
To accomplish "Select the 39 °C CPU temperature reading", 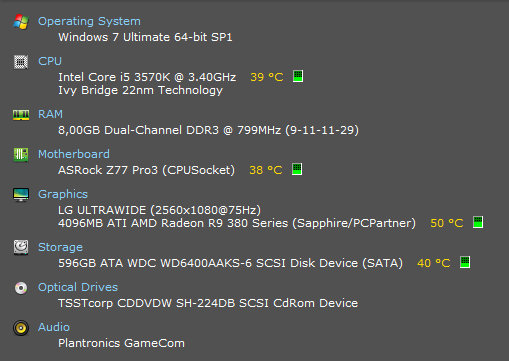I will tap(267, 77).
